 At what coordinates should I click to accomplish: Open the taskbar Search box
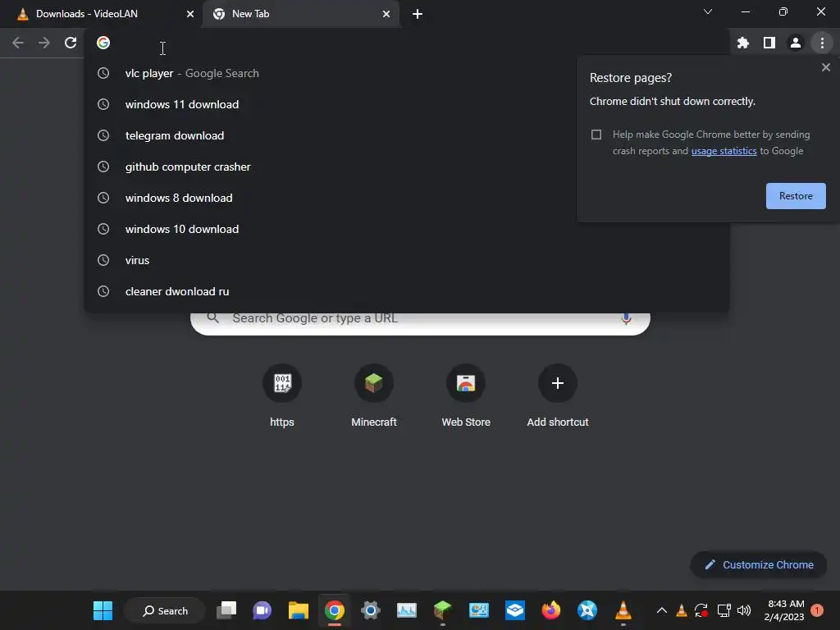click(164, 610)
